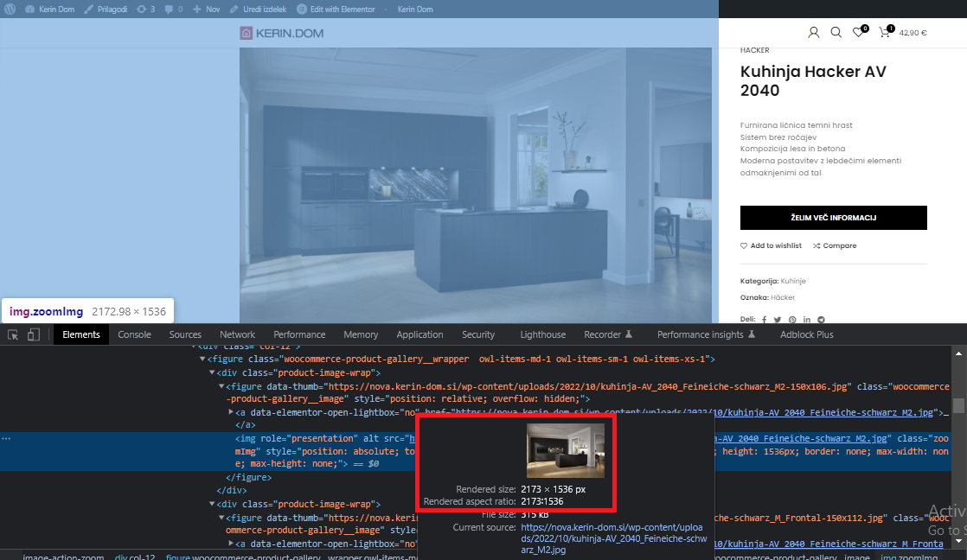Image resolution: width=967 pixels, height=560 pixels.
Task: Open the WordPress logo menu
Action: pyautogui.click(x=10, y=10)
